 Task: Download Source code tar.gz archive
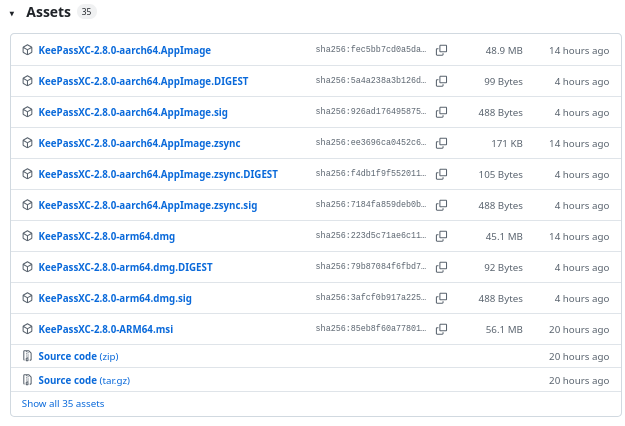tap(84, 380)
